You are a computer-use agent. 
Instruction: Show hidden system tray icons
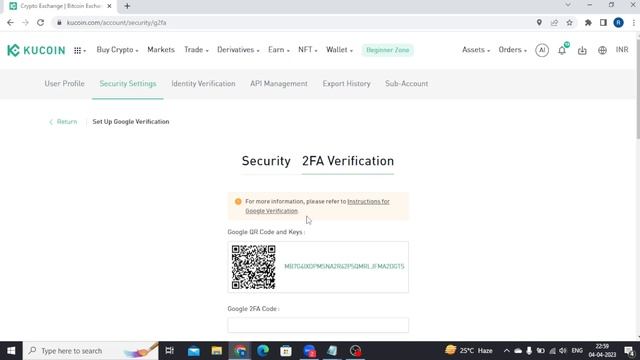tap(507, 351)
